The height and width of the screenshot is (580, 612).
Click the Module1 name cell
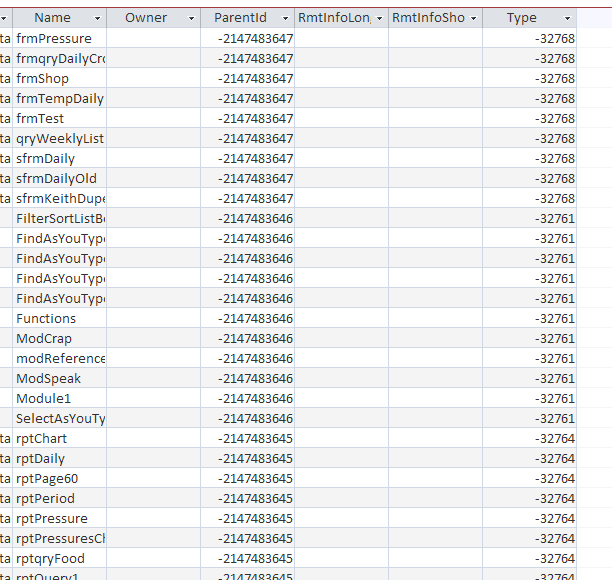pos(60,399)
